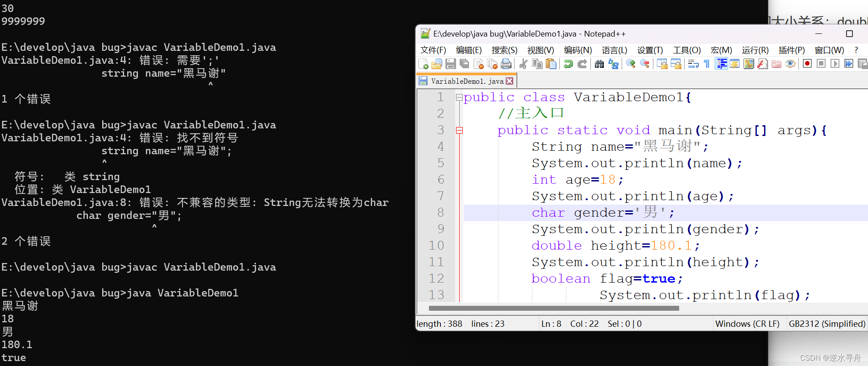Open the 文件(F) menu
Screen dimensions: 868x366
(433, 50)
